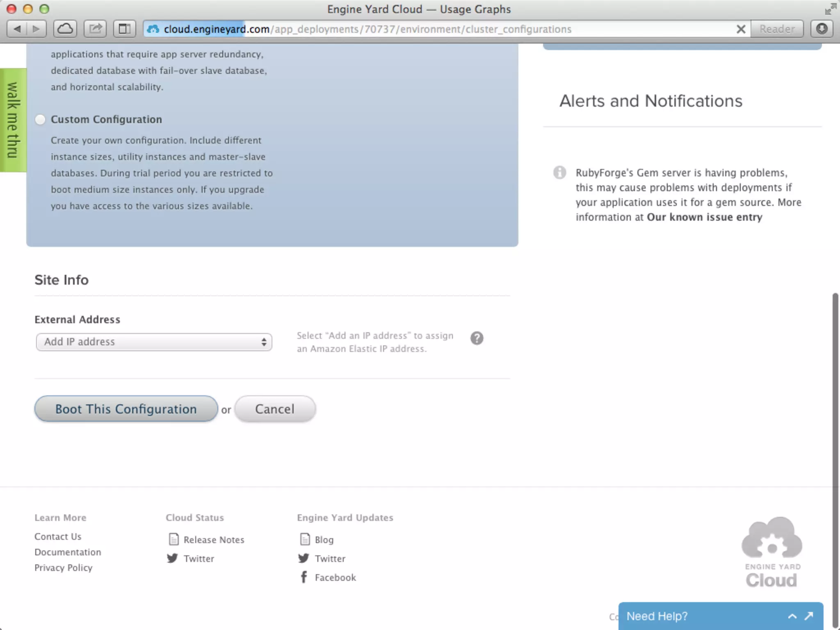
Task: Click the Share toolbar icon
Action: pyautogui.click(x=95, y=29)
